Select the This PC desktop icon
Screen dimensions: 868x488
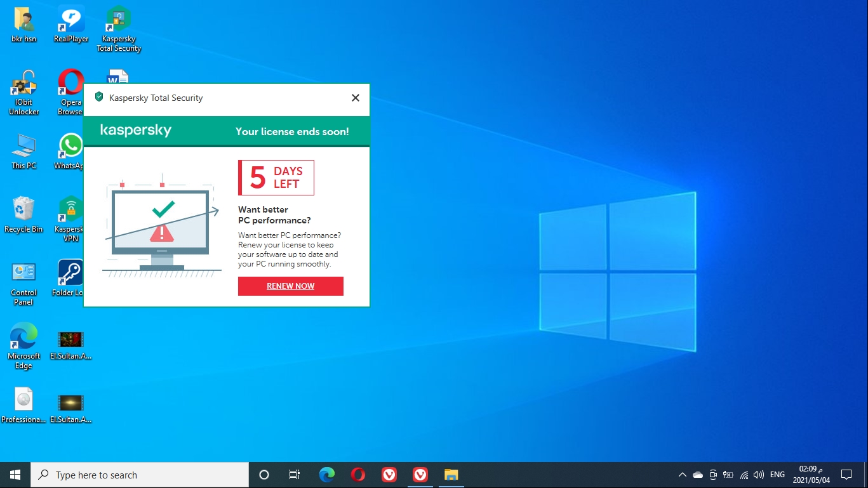[24, 152]
